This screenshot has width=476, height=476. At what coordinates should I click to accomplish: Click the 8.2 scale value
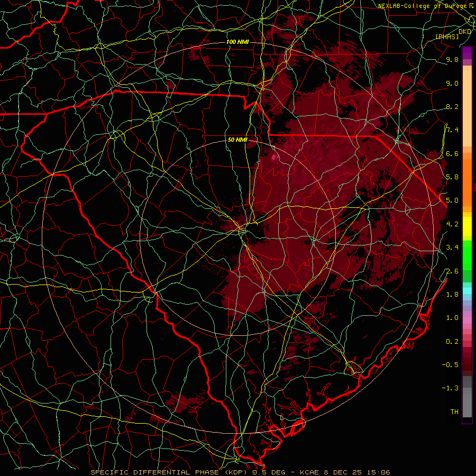coord(452,106)
